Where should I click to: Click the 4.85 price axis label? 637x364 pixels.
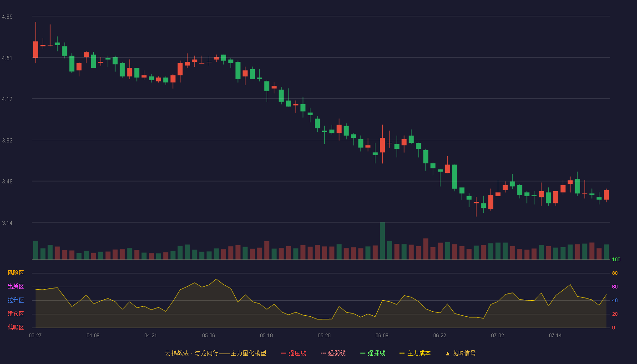(x=7, y=17)
